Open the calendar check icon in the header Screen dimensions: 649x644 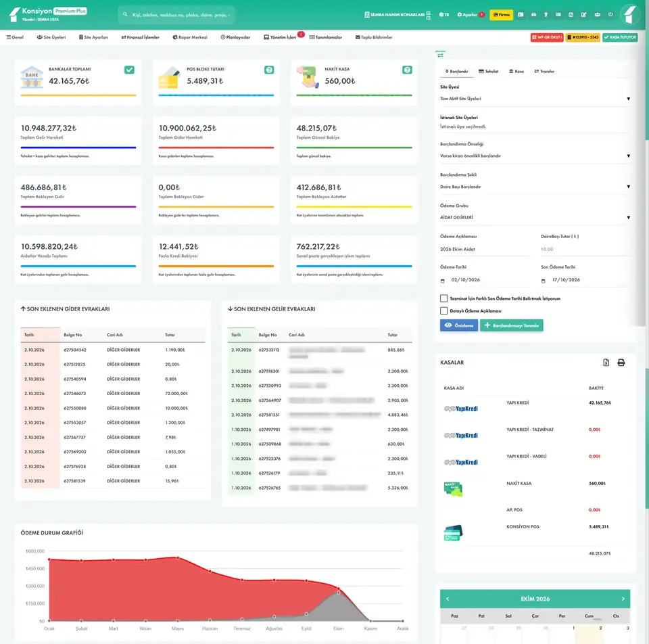point(571,14)
